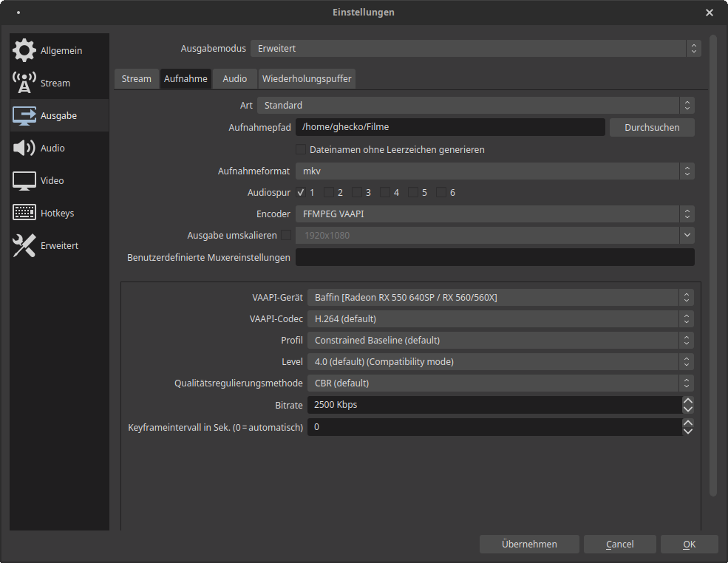Open the Qualitätsregulierungsmethode dropdown showing CBR

coord(500,383)
